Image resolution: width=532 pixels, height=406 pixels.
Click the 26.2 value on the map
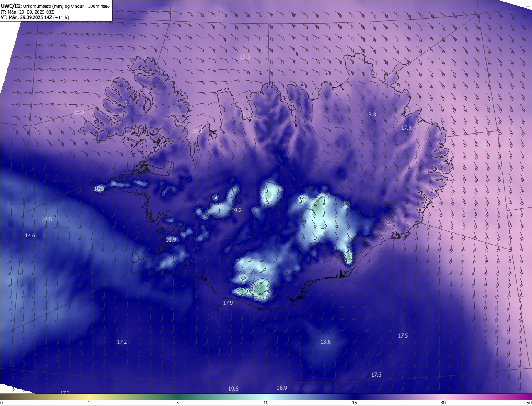click(x=245, y=115)
